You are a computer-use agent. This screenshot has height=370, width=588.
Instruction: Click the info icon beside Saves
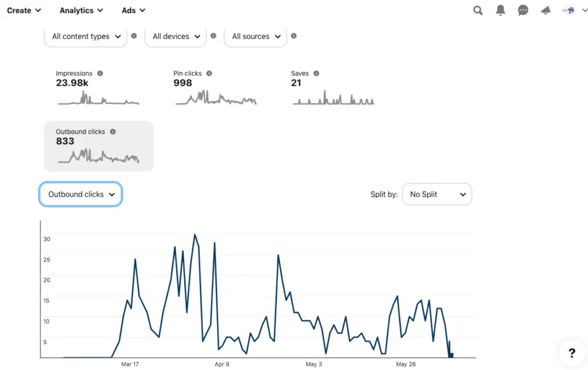pos(316,73)
